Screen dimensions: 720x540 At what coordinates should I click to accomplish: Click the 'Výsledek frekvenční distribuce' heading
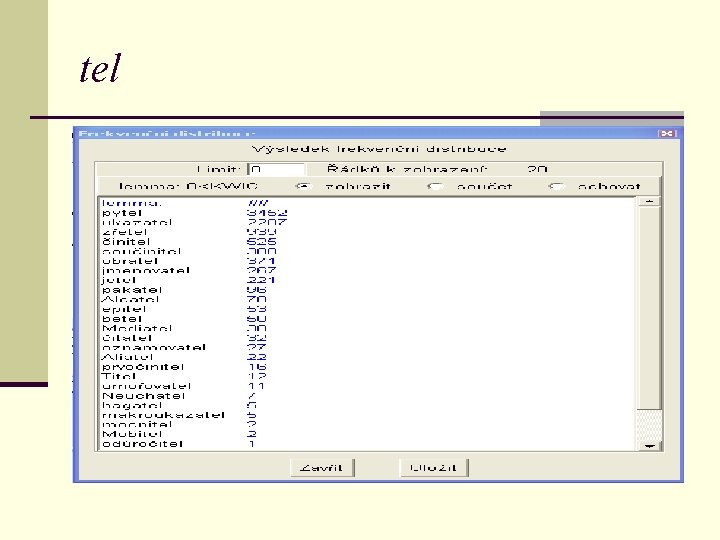click(x=379, y=149)
